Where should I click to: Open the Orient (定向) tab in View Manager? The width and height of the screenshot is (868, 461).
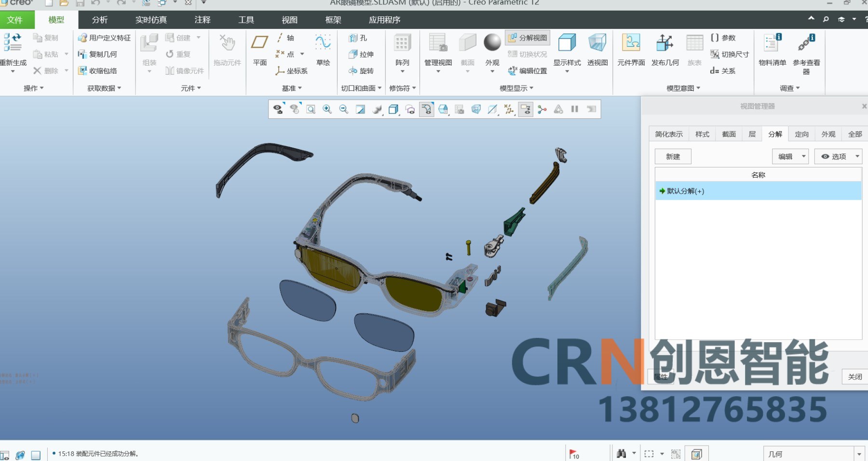click(801, 134)
